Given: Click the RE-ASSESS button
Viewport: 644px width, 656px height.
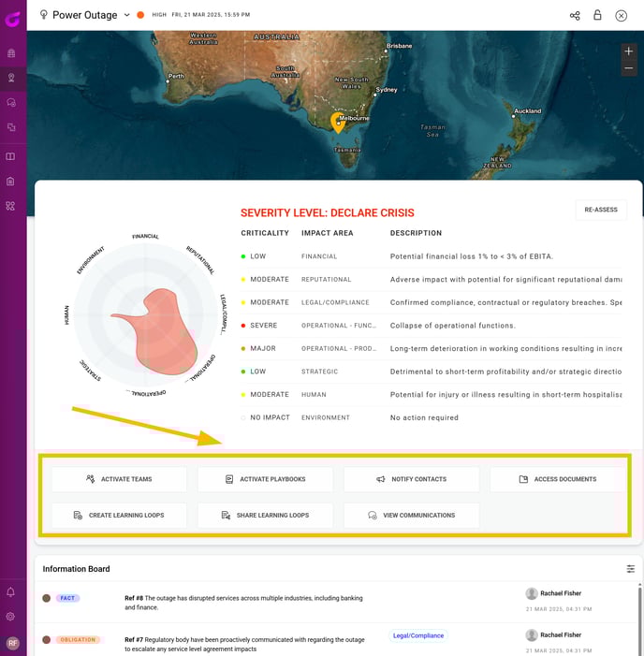Looking at the screenshot, I should point(601,210).
